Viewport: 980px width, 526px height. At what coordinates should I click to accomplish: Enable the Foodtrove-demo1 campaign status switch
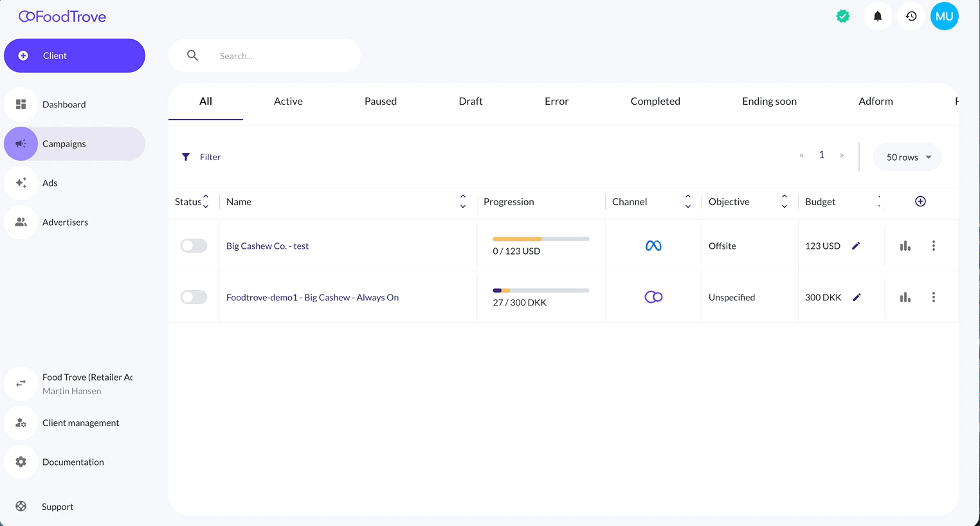(194, 297)
